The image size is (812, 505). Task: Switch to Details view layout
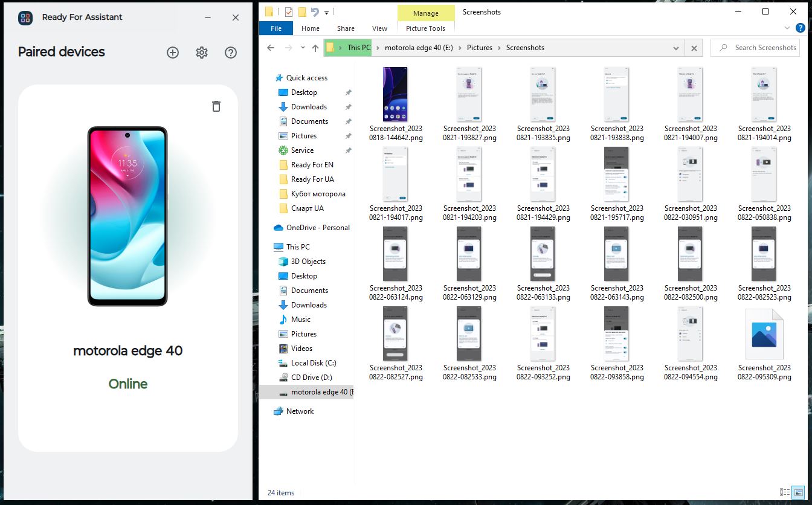[x=785, y=493]
